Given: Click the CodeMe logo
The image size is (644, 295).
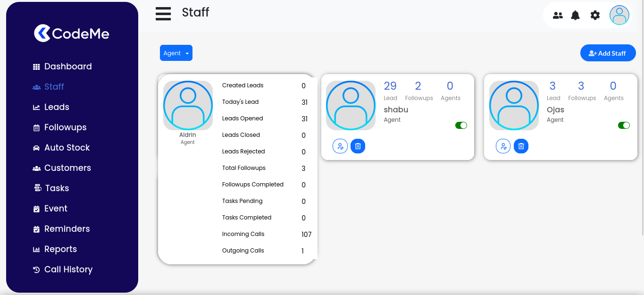Looking at the screenshot, I should pos(72,34).
